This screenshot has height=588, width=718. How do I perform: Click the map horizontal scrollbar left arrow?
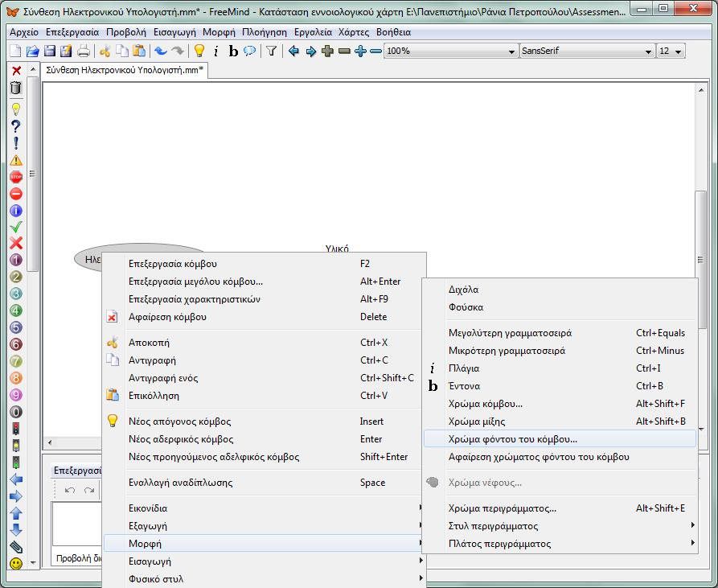pos(50,442)
